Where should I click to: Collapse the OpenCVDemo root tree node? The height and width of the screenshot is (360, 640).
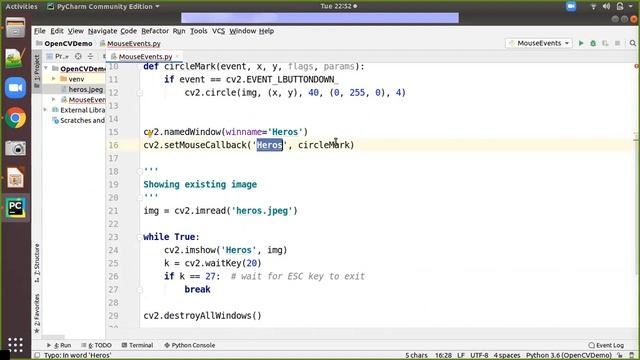[46, 69]
